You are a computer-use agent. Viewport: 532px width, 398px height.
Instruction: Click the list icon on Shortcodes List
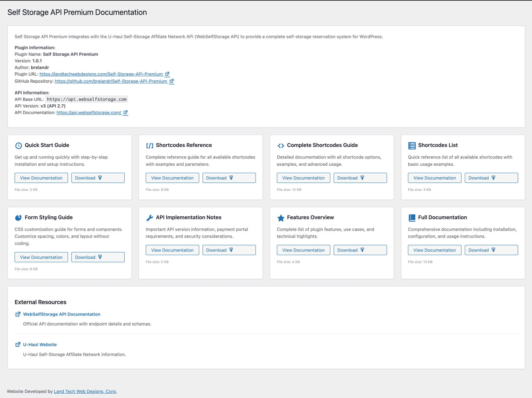pos(412,146)
